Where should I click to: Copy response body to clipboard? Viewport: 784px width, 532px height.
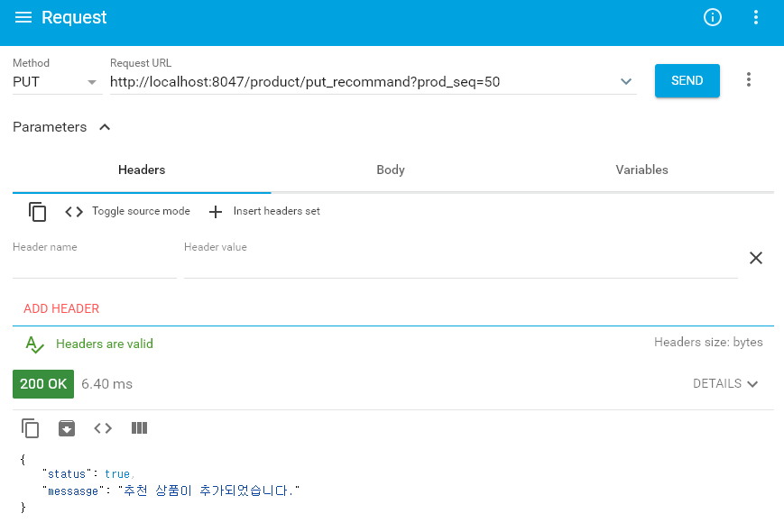(x=30, y=428)
